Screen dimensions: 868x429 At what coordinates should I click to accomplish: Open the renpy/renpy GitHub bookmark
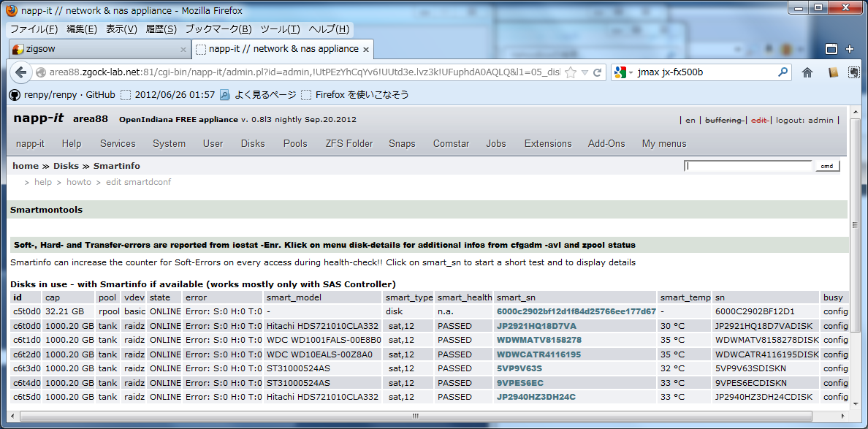pos(62,95)
